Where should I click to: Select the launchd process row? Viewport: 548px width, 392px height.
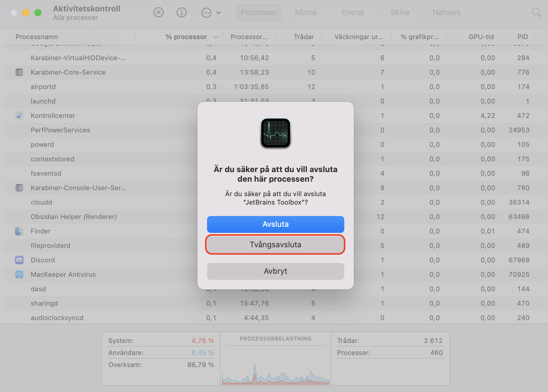(x=275, y=101)
